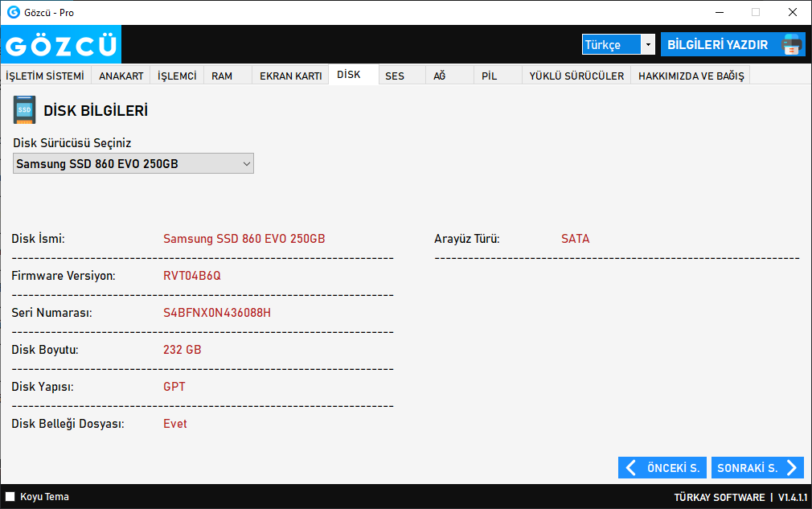
Task: Click the Evet page file value
Action: click(175, 424)
